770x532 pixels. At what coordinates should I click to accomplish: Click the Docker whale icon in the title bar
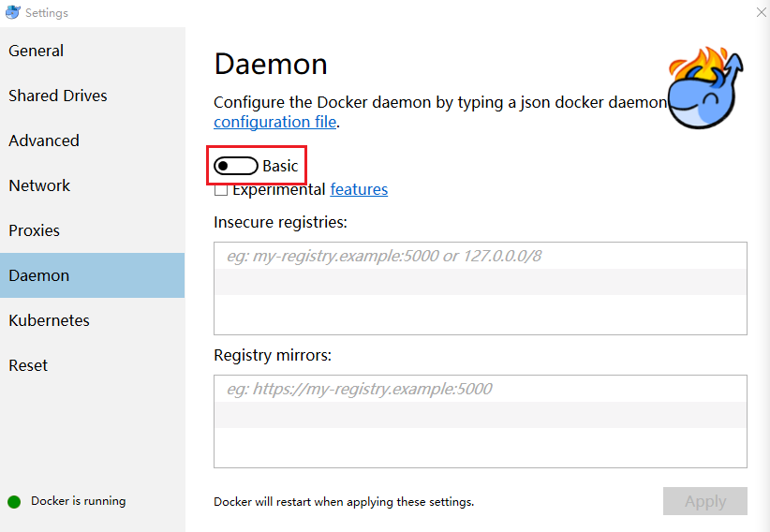point(13,12)
